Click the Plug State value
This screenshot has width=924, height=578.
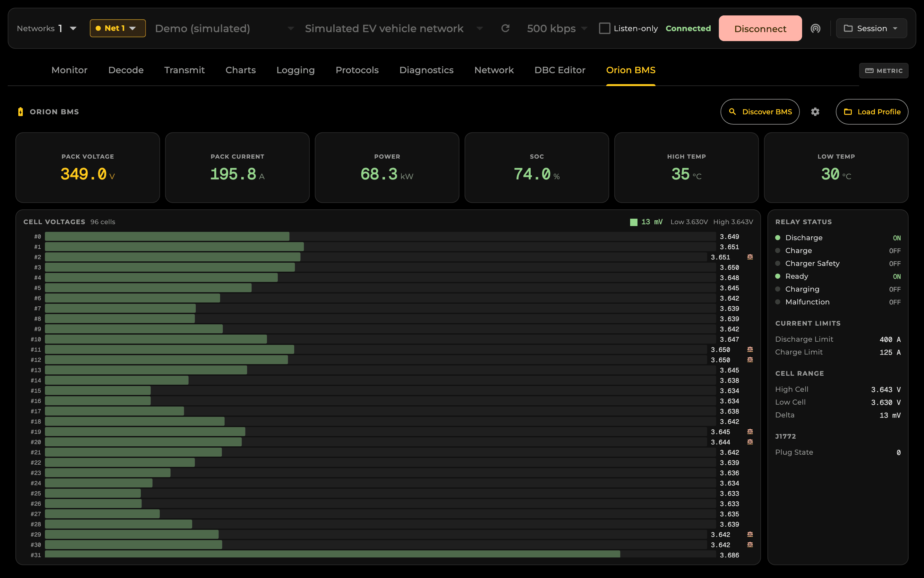click(898, 452)
